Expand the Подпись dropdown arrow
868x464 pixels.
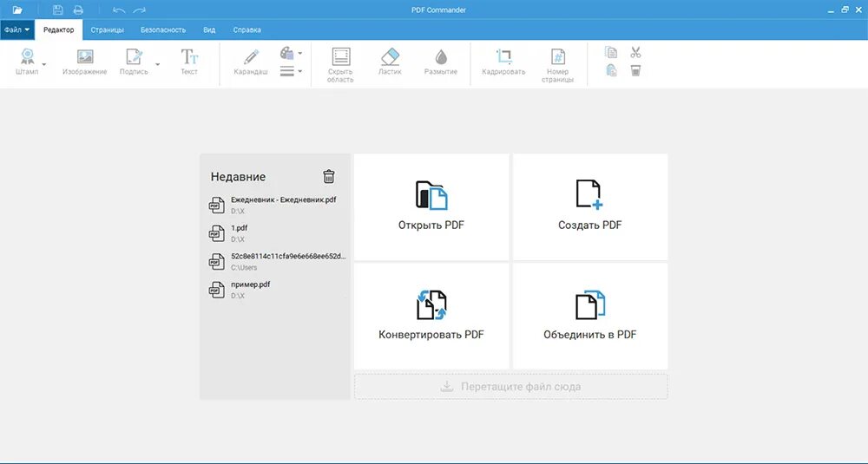pos(157,64)
